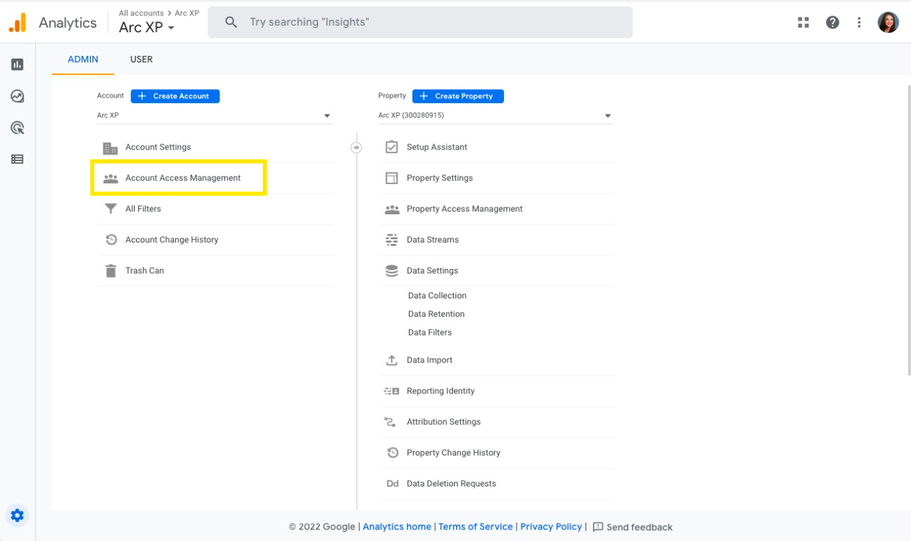Click the All Filters funnel icon
This screenshot has width=911, height=541.
110,209
